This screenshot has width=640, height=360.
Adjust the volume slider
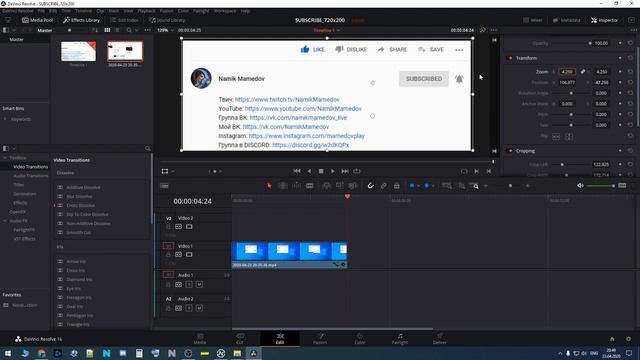tap(601, 186)
